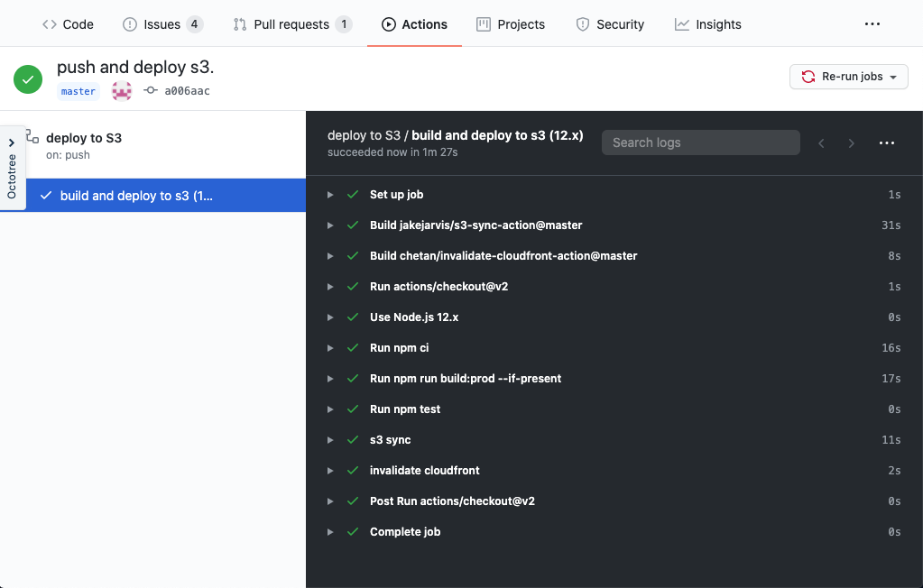
Task: Expand the Run npm ci step
Action: 330,348
